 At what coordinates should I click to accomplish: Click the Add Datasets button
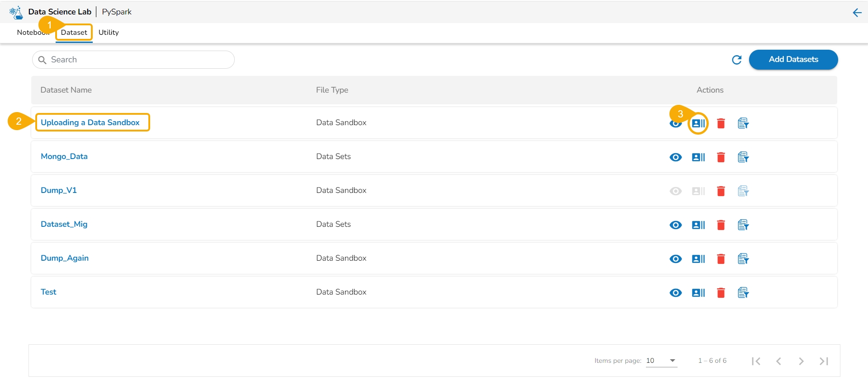coord(793,60)
